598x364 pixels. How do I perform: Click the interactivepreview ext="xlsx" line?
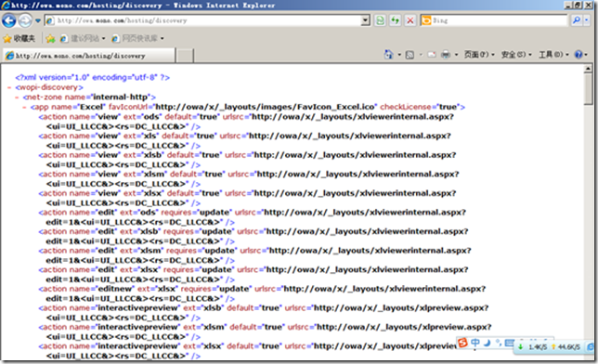[x=248, y=351]
